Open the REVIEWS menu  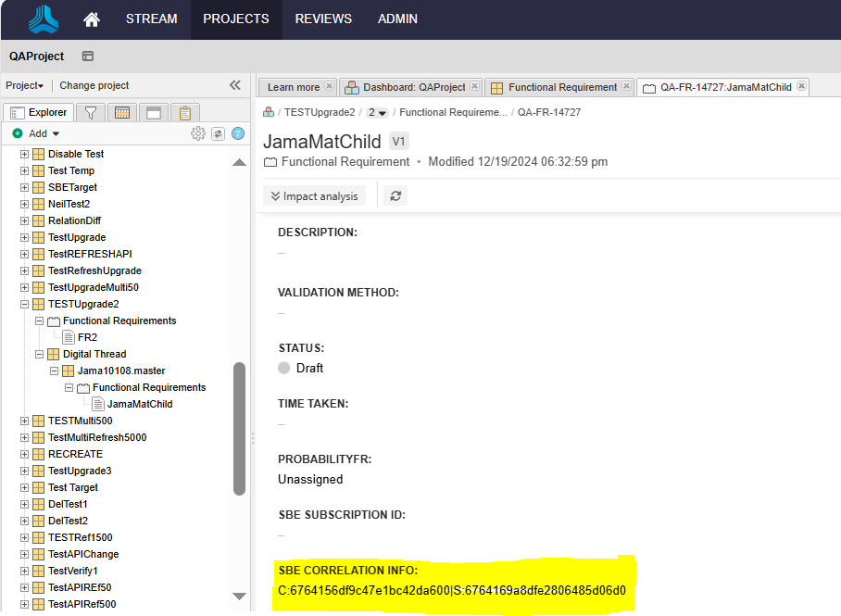(323, 19)
